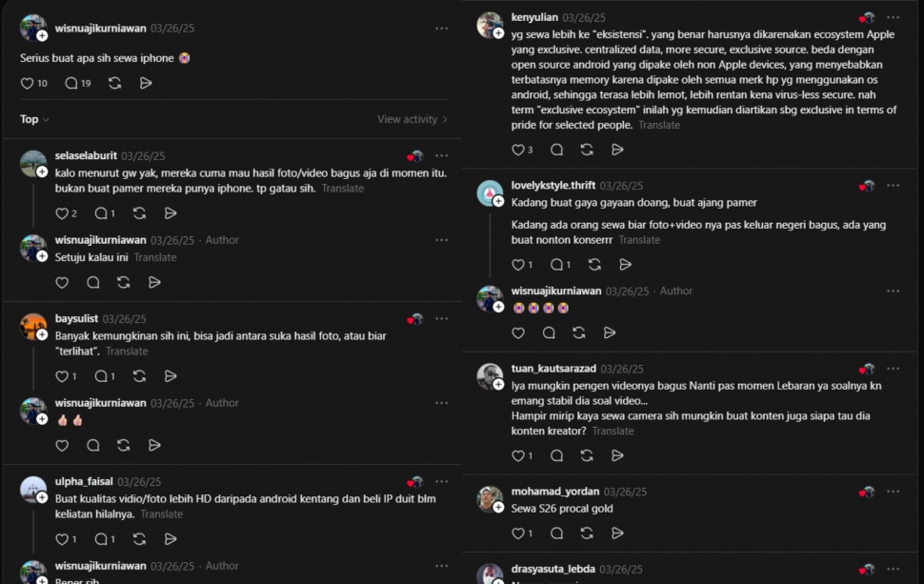Repost the main sewa iphone post
The width and height of the screenshot is (924, 584).
tap(115, 84)
